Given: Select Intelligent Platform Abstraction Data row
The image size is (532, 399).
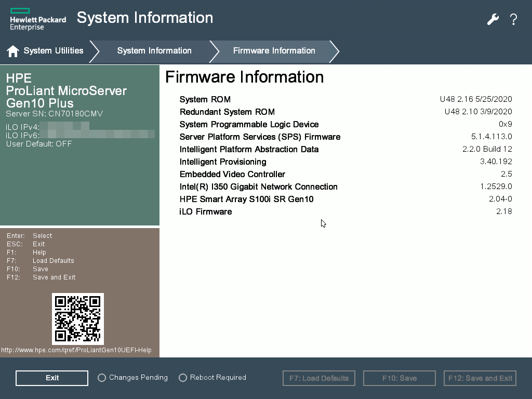Looking at the screenshot, I should (x=345, y=149).
